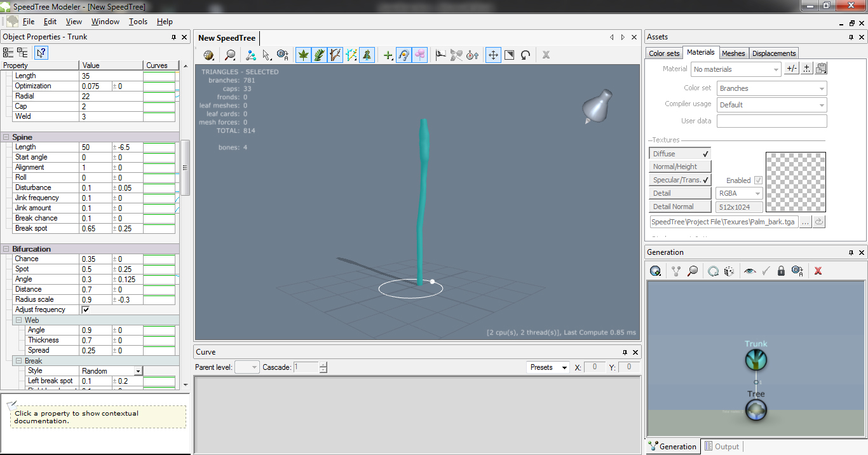Click the Spine Length value 50 field
The height and width of the screenshot is (455, 868).
[95, 147]
